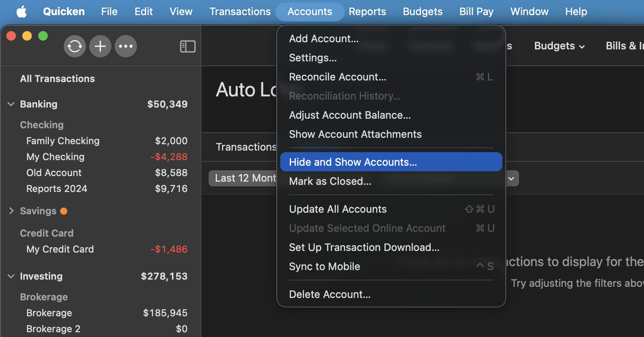This screenshot has width=644, height=337.
Task: Choose Show Account Attachments
Action: tap(391, 134)
